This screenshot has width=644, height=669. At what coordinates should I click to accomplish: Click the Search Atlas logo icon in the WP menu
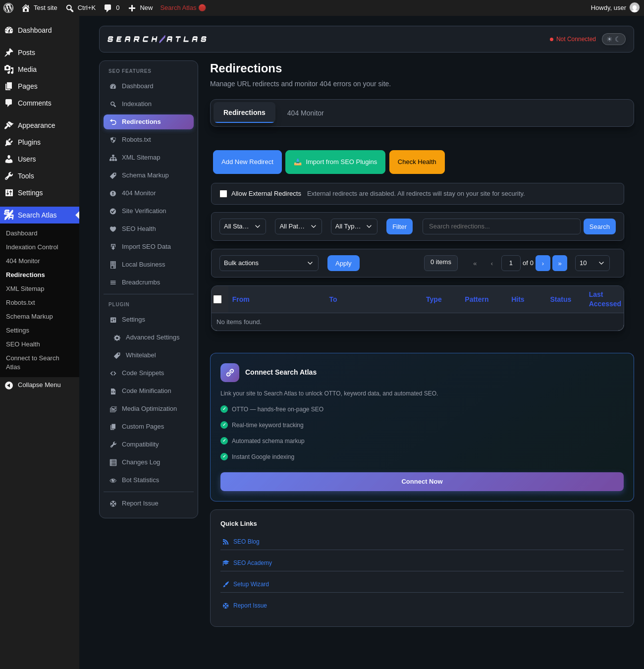click(x=9, y=215)
